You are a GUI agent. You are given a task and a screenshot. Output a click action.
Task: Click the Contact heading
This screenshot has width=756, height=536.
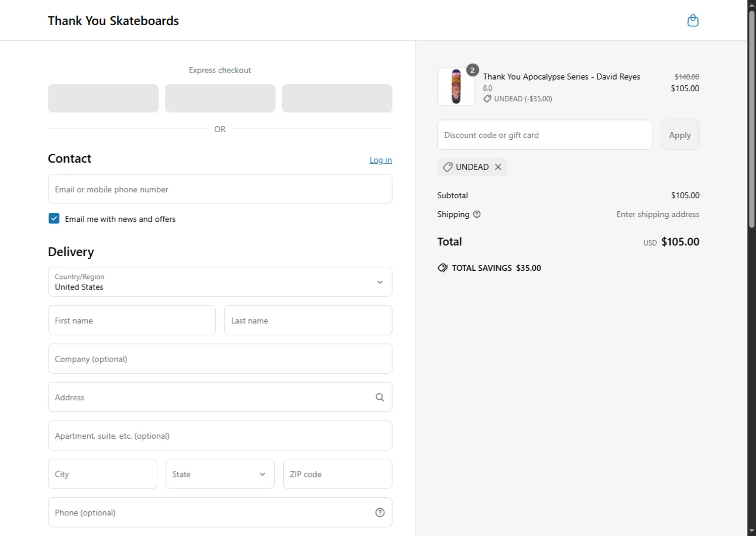click(70, 158)
